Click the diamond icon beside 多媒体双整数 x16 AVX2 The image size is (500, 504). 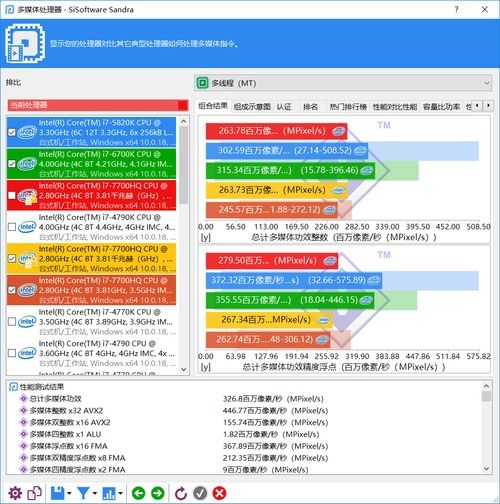23,422
